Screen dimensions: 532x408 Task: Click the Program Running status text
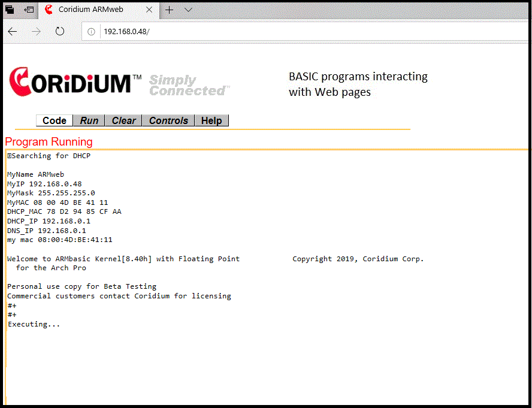point(49,142)
